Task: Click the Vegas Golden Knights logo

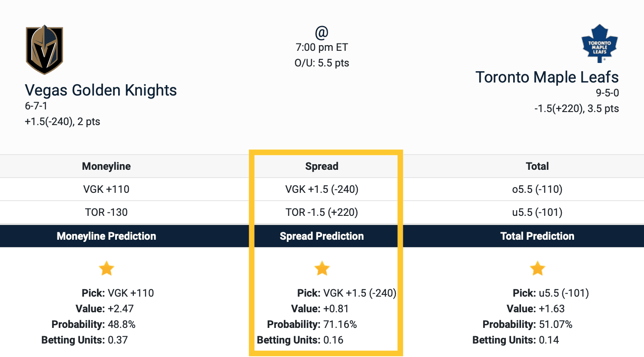Action: 44,50
